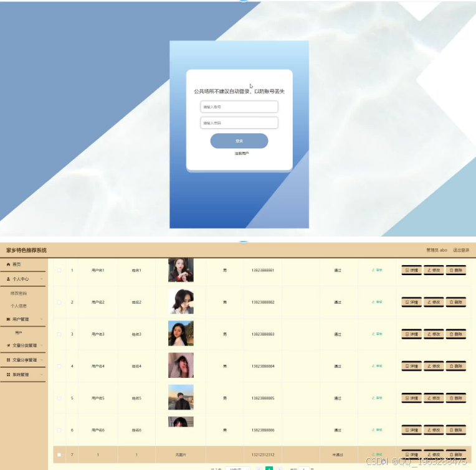
Task: Click 删除 for row 用户名5
Action: [456, 398]
